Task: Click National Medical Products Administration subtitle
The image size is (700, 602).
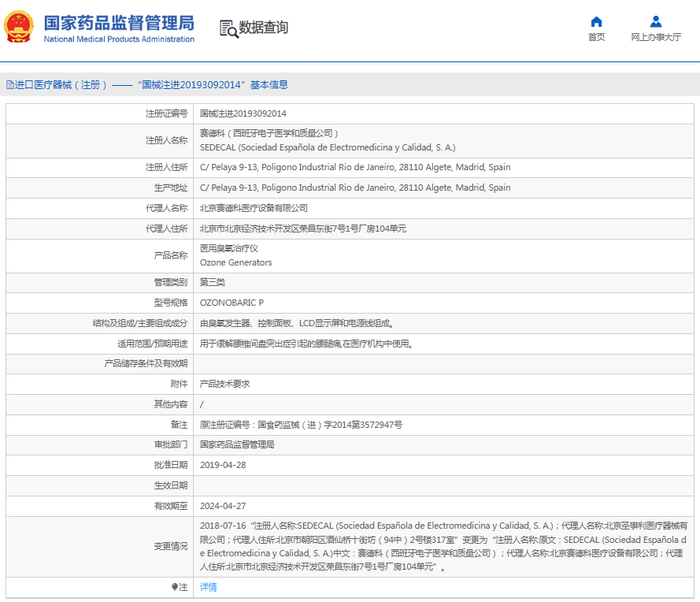Action: point(119,39)
